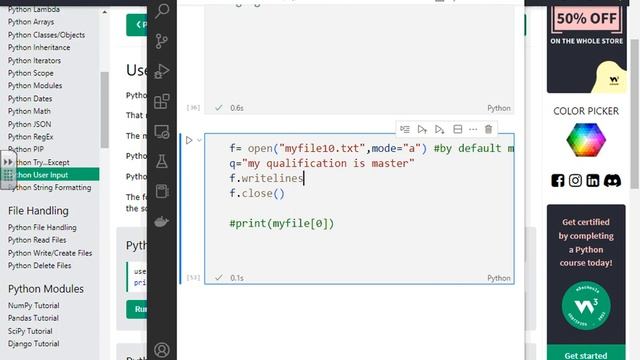Open the Testing flask icon
640x360 pixels.
pos(162,162)
